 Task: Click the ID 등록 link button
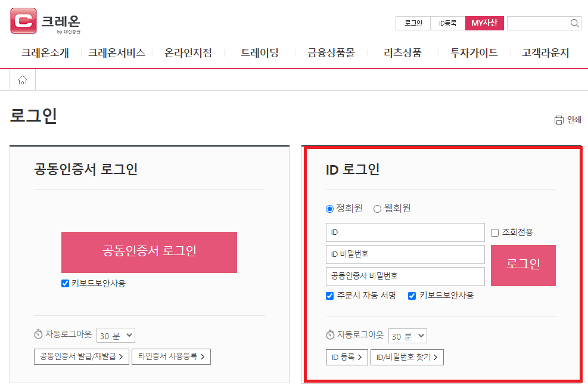pyautogui.click(x=347, y=357)
